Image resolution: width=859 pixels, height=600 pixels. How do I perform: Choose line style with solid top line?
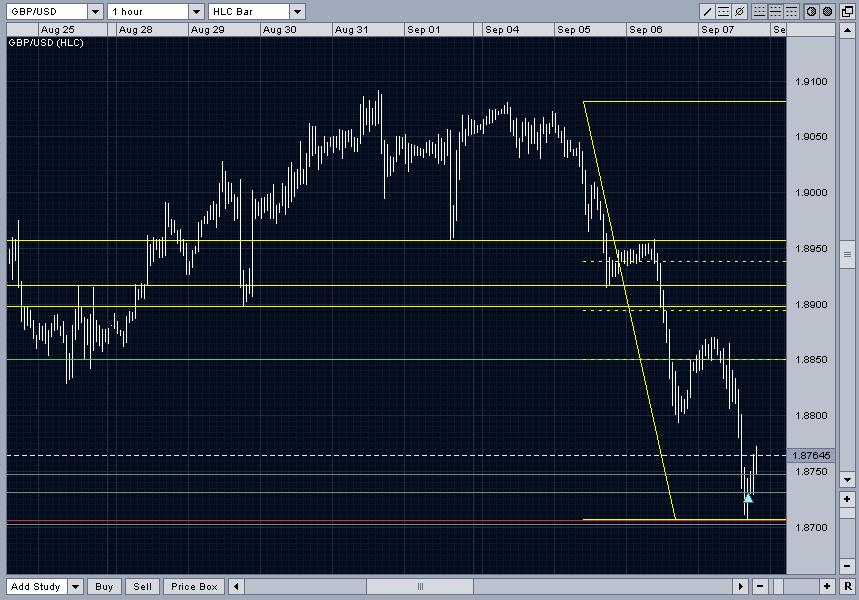point(792,12)
